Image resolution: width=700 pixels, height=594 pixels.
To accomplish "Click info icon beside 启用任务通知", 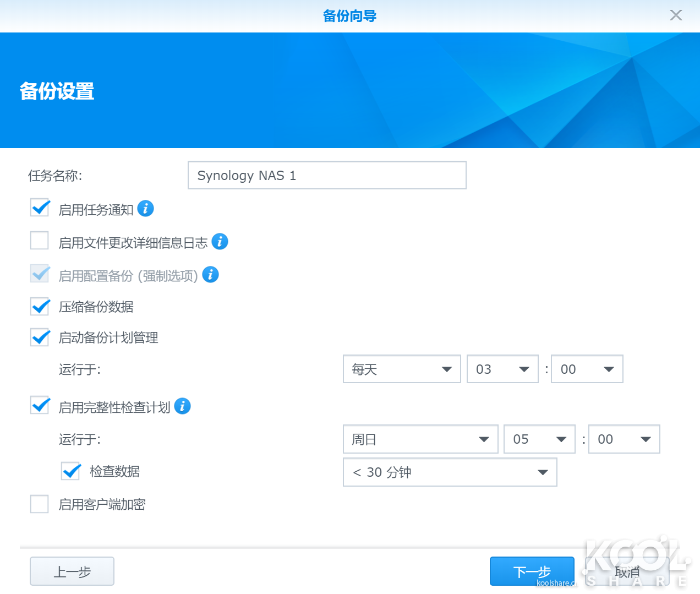I will [x=145, y=209].
